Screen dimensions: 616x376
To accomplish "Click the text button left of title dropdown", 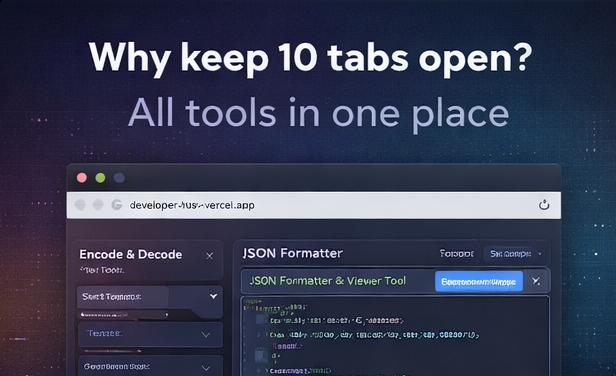I will tap(456, 253).
